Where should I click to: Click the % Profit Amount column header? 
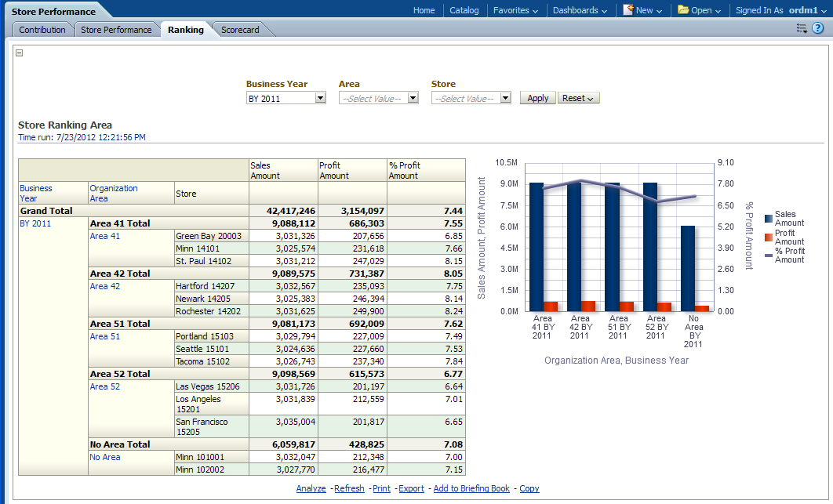pyautogui.click(x=426, y=170)
